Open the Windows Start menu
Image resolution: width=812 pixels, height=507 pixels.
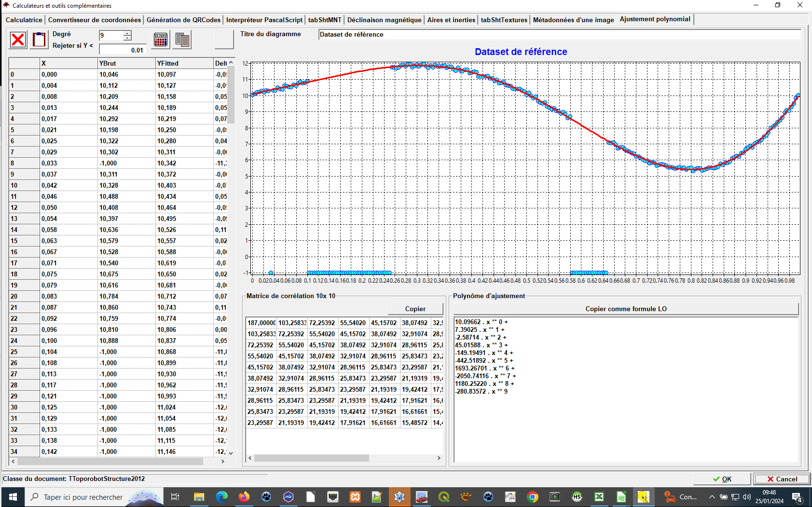click(13, 497)
